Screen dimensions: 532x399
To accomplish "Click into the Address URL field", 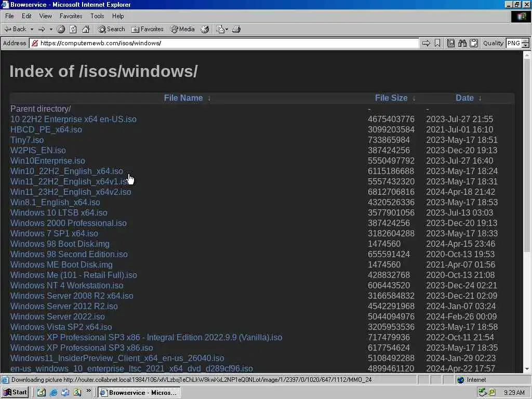I will click(224, 43).
